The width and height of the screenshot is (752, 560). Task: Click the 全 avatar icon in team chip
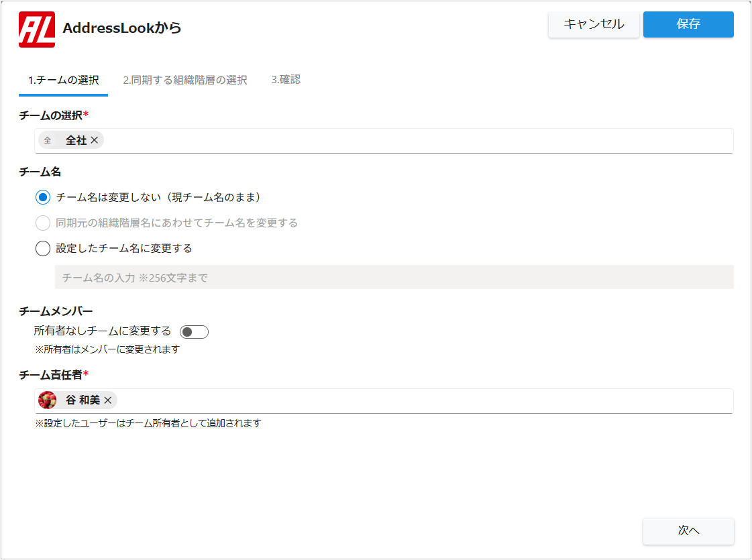[48, 140]
